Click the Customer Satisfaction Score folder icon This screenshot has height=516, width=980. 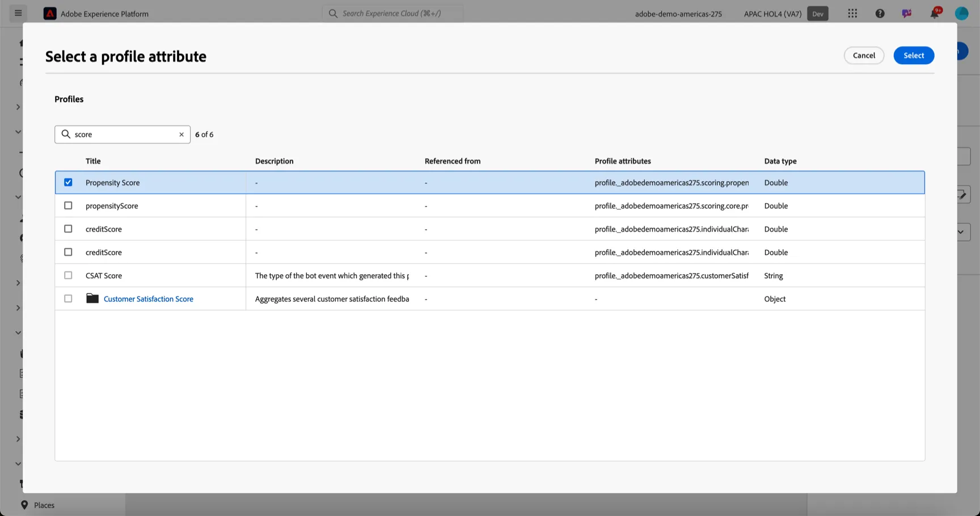[x=92, y=299]
